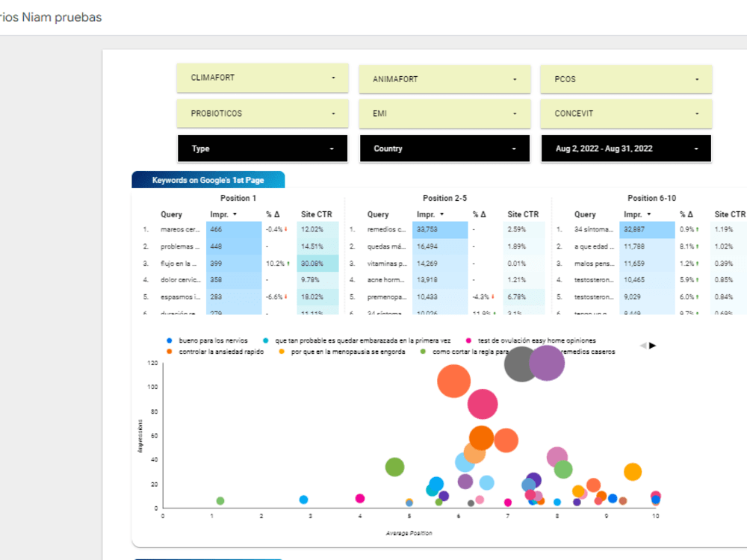Click query 'dolor cervic...' row
The width and height of the screenshot is (747, 560).
[181, 279]
